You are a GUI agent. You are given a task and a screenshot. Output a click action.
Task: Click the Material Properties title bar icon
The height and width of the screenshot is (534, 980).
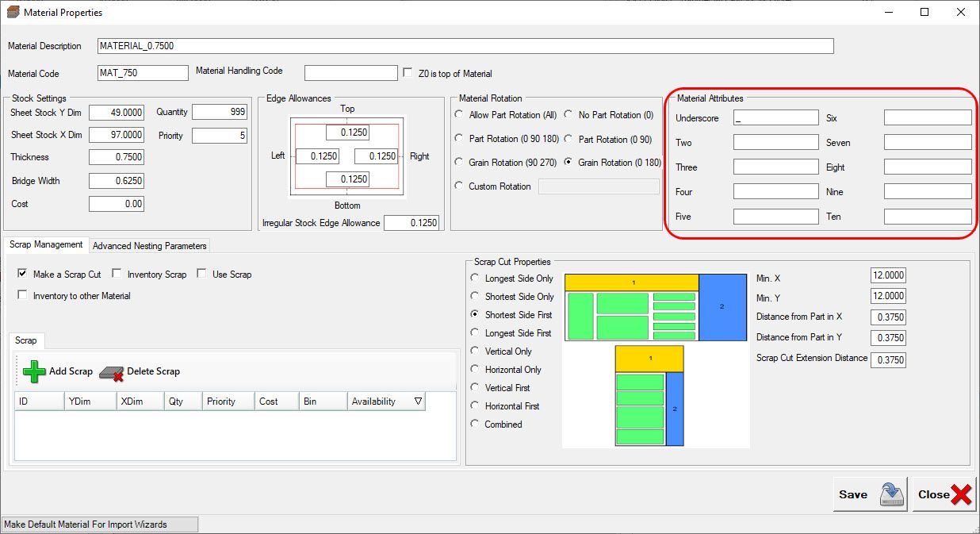[13, 13]
